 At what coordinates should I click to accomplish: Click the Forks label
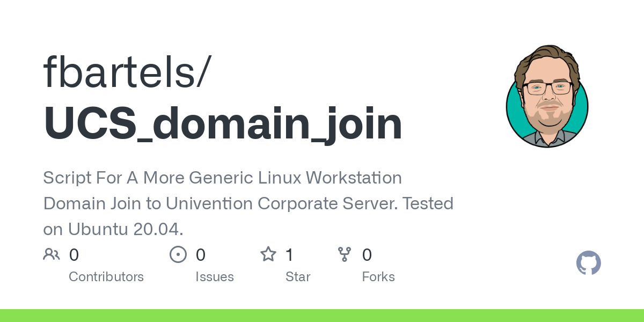[x=378, y=277]
